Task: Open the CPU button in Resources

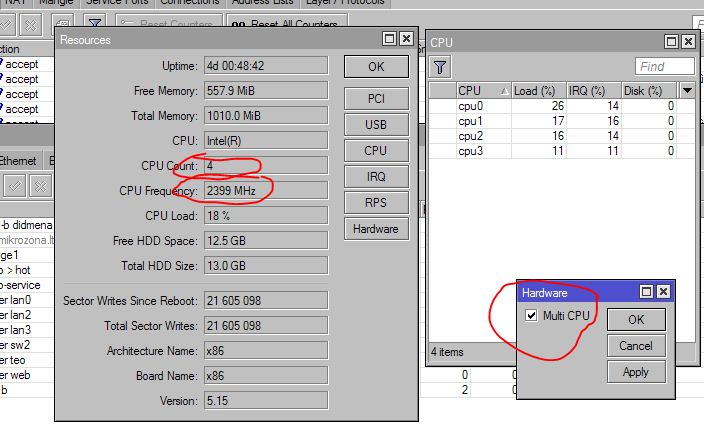Action: click(x=376, y=151)
